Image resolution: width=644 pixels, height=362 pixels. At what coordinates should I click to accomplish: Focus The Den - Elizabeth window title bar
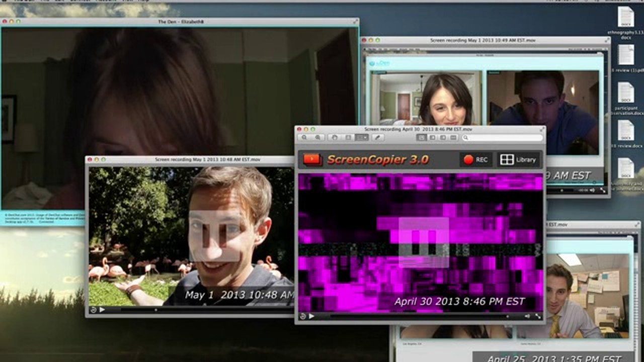click(x=180, y=22)
